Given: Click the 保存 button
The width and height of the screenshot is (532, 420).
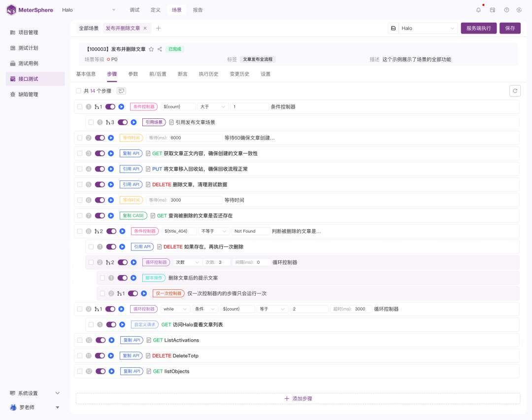Looking at the screenshot, I should pyautogui.click(x=510, y=28).
